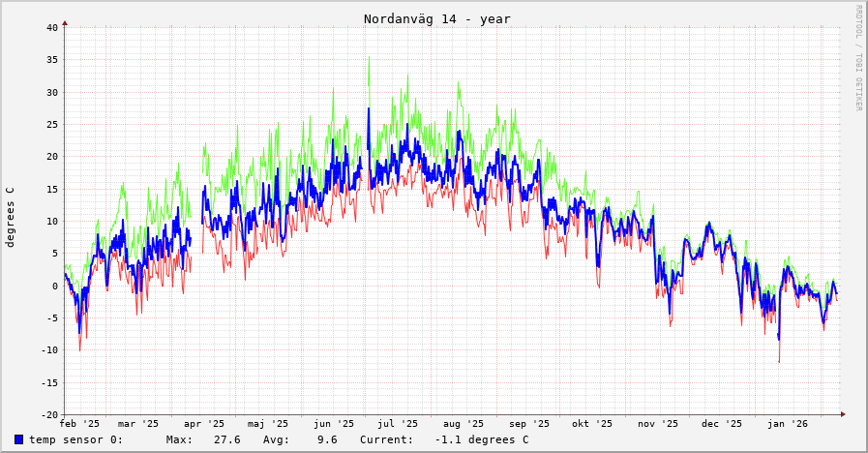Viewport: 868px width, 453px height.
Task: Click the red arrow atop the y-axis
Action: coord(65,22)
